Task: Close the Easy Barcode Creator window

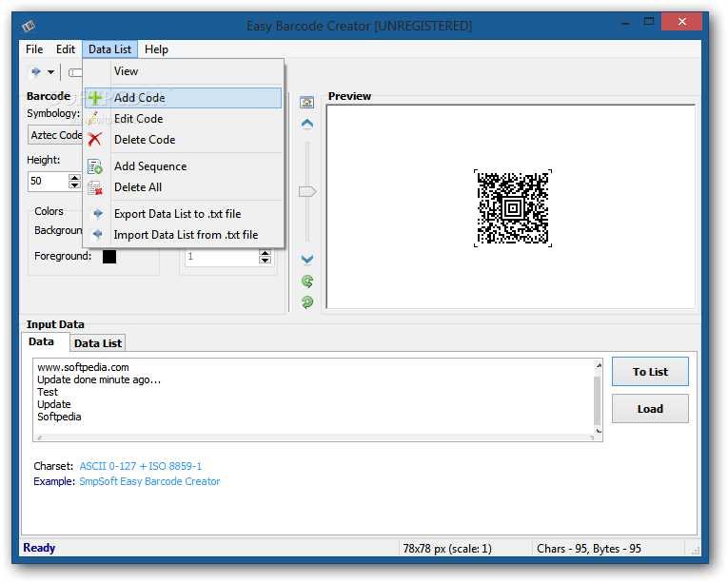Action: pyautogui.click(x=681, y=21)
